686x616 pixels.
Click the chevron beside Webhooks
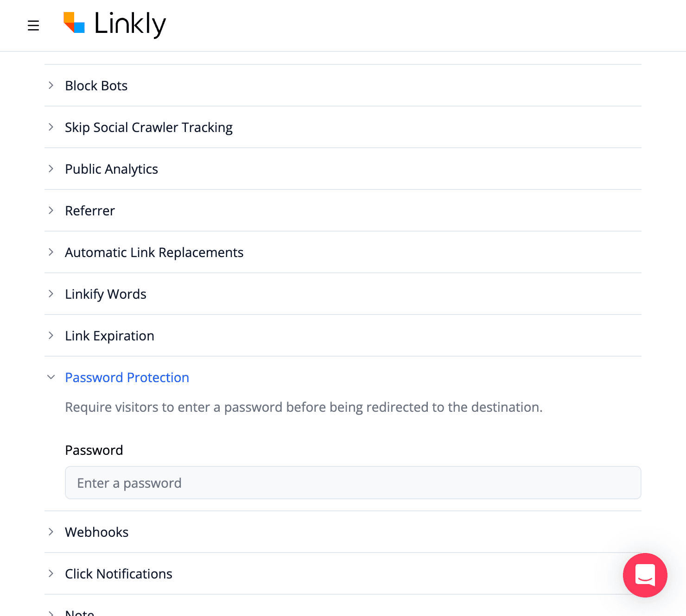(x=51, y=532)
